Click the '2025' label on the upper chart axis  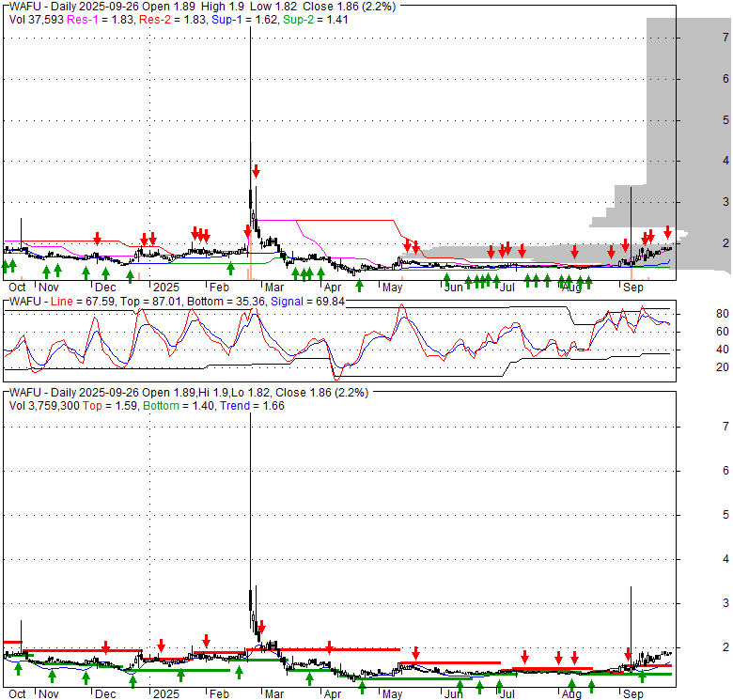tap(166, 288)
